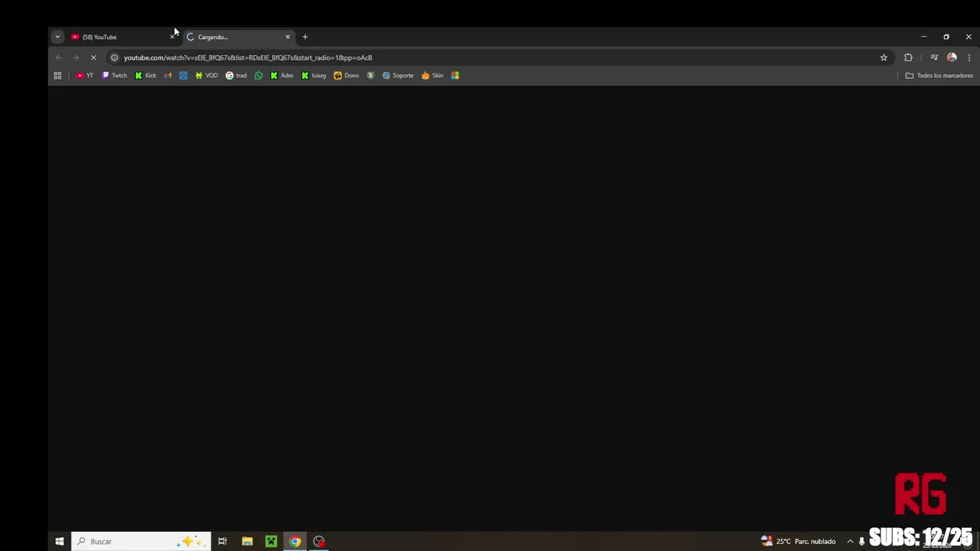Open the Soporte bookmark
The width and height of the screenshot is (980, 551).
tap(398, 75)
